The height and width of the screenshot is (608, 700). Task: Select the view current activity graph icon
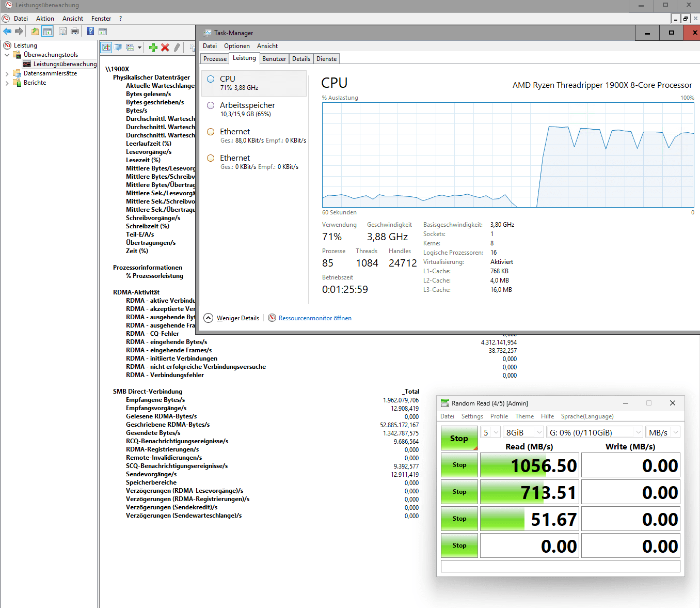coord(106,48)
